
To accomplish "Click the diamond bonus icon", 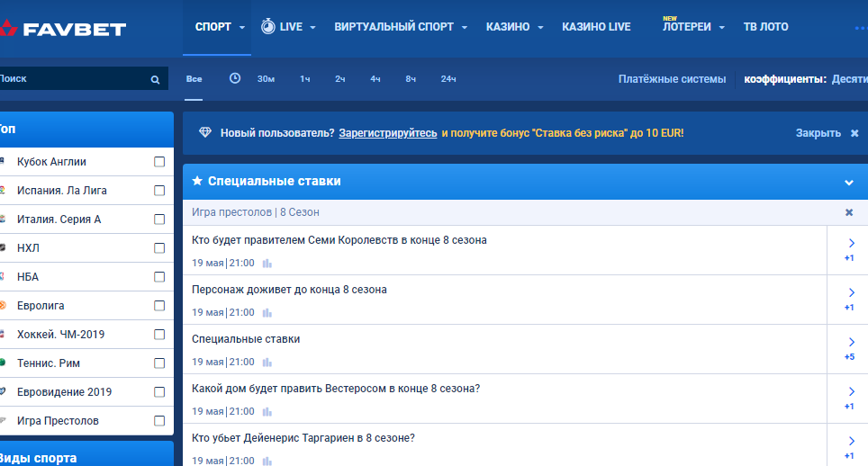I will click(205, 133).
